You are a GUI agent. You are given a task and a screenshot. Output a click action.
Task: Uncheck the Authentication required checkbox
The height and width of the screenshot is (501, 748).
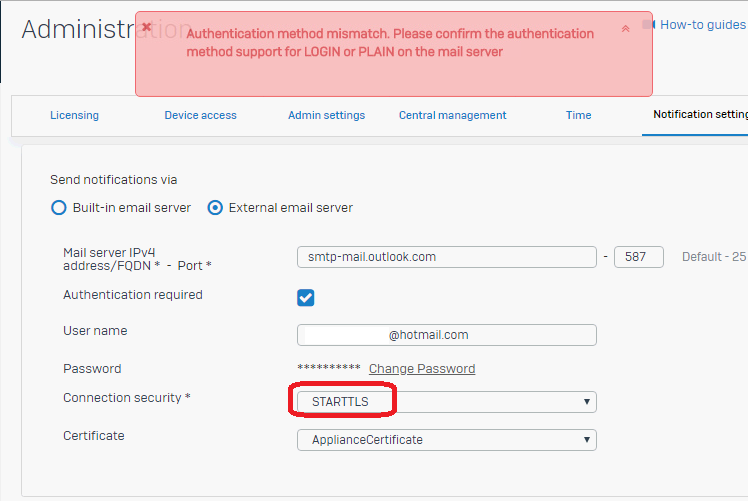tap(306, 297)
